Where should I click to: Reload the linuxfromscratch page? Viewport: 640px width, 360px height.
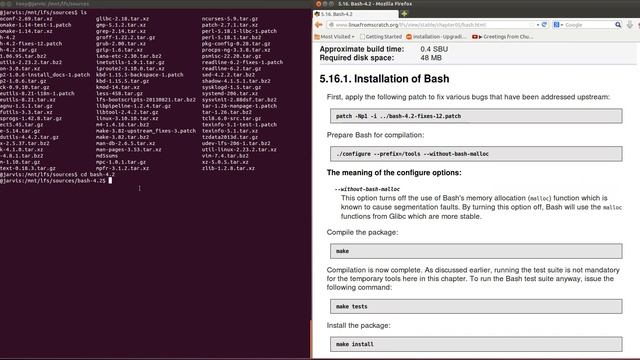tap(544, 25)
